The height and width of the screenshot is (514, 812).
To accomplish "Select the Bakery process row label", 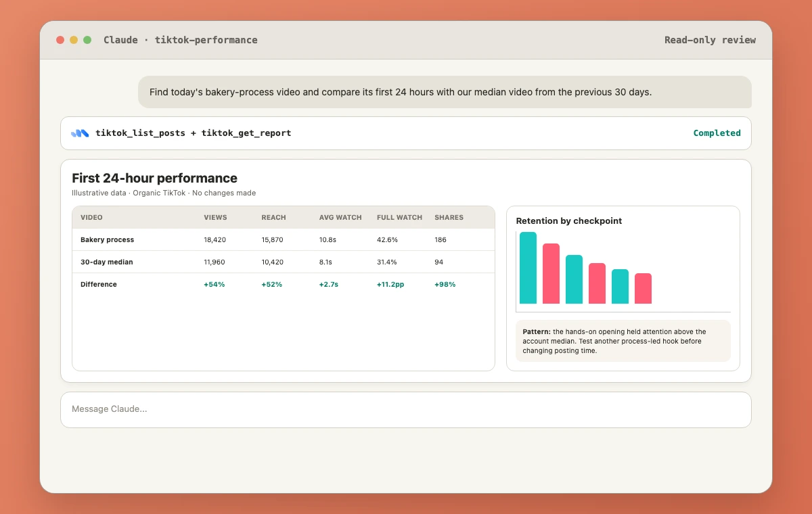I will coord(107,239).
